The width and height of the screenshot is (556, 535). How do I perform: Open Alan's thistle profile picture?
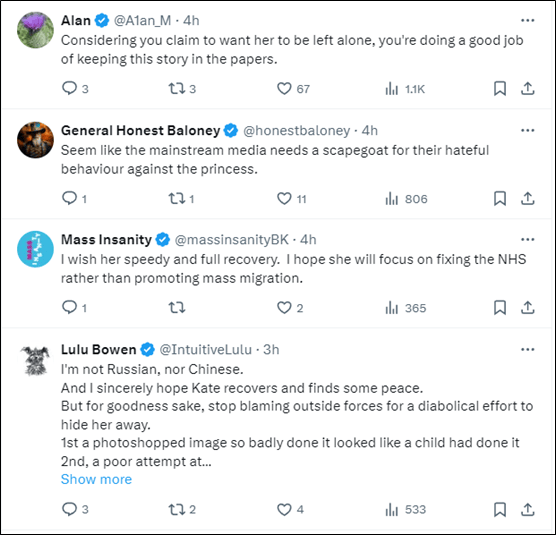pyautogui.click(x=35, y=30)
